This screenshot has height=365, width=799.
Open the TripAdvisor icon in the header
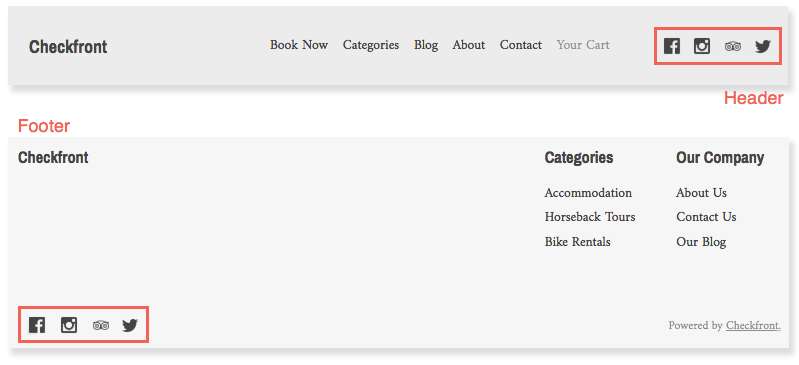733,46
